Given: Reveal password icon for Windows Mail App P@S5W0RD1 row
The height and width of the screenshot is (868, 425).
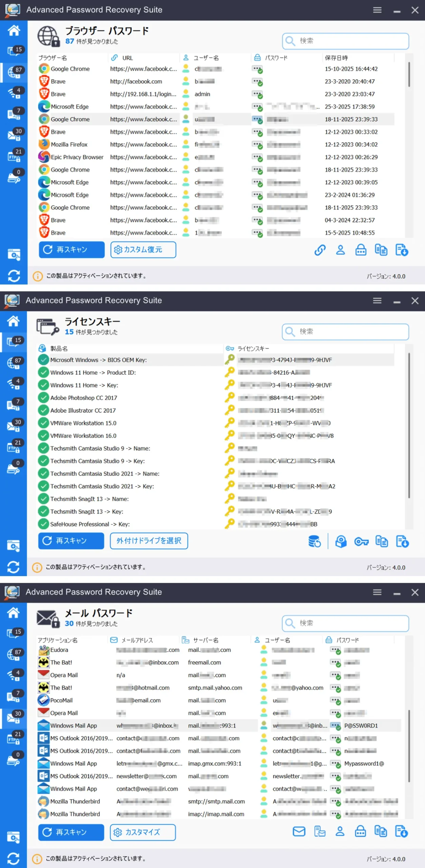Looking at the screenshot, I should [336, 726].
